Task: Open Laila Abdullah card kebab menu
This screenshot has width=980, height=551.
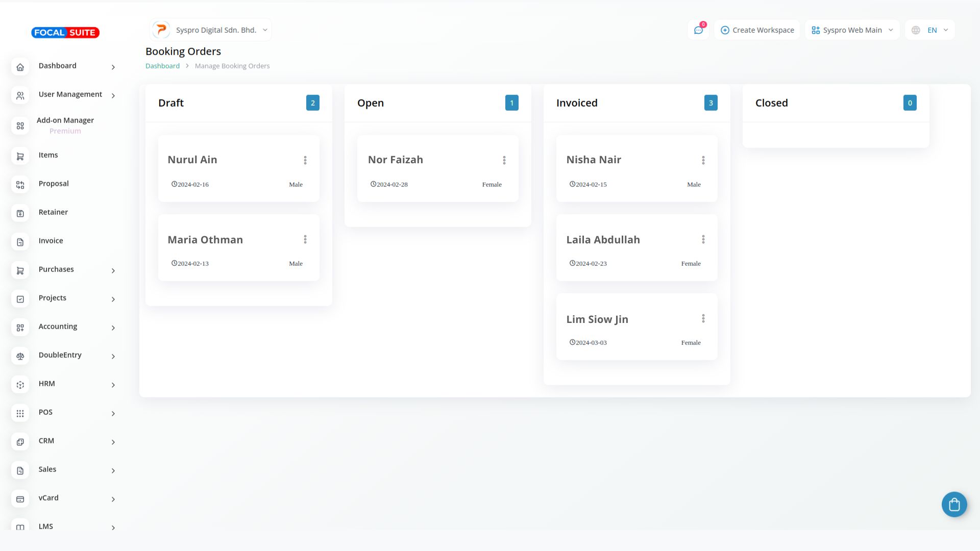Action: click(x=703, y=239)
